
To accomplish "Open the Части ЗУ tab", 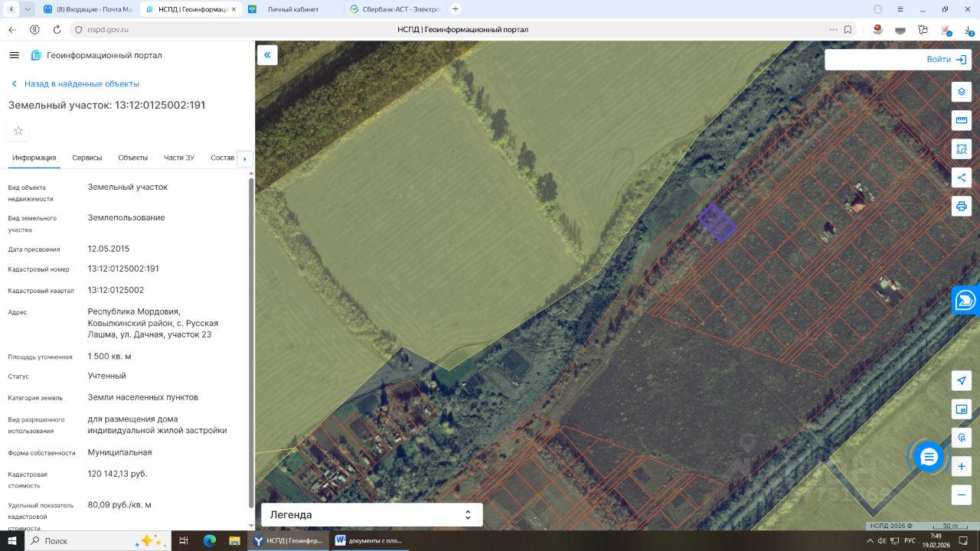I will 179,158.
